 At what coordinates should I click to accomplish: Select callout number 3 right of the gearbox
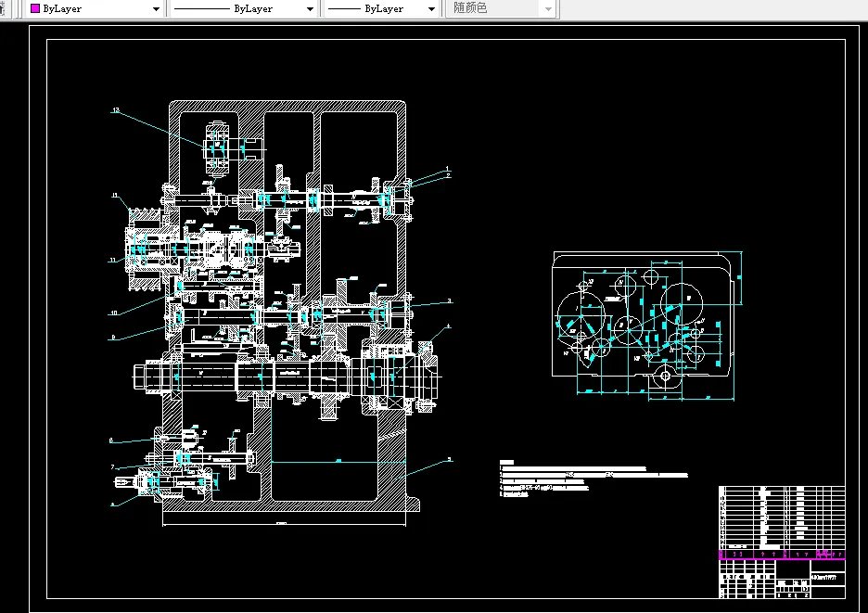tap(450, 301)
